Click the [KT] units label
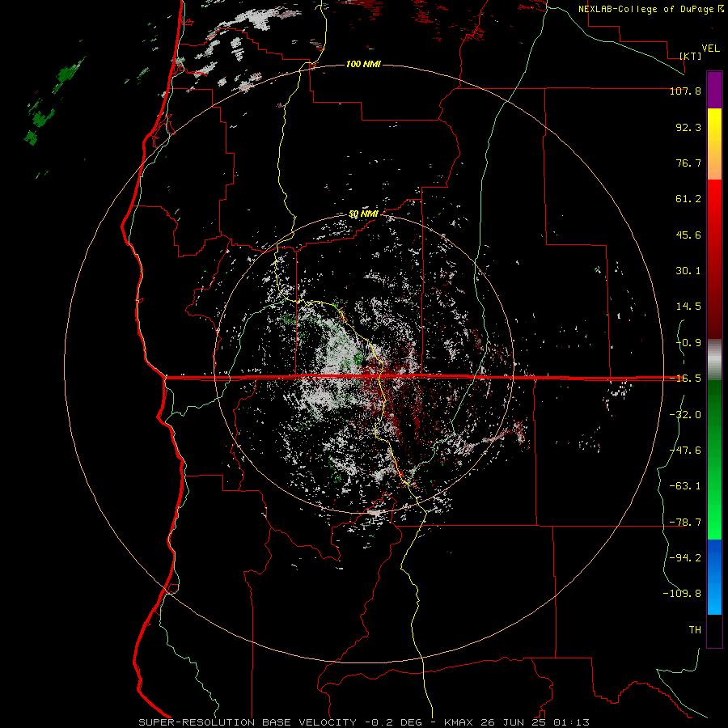 [x=691, y=56]
